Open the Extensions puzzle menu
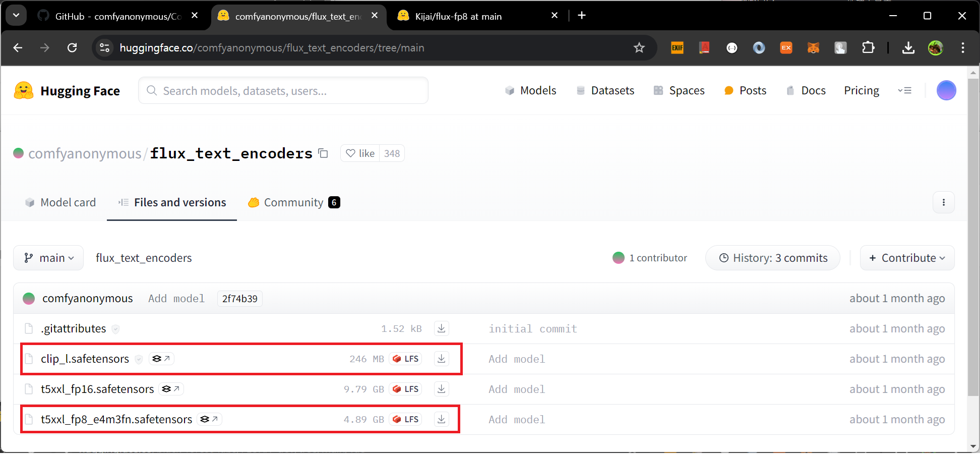980x454 pixels. tap(868, 48)
